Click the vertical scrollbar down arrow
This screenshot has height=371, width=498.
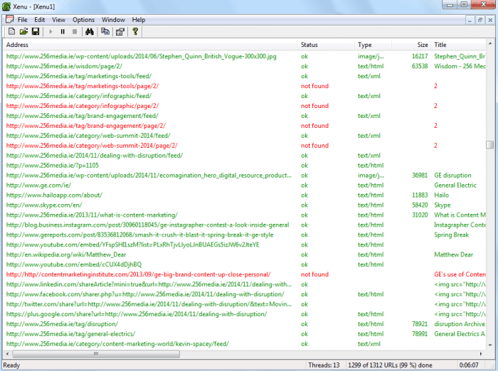[490, 345]
